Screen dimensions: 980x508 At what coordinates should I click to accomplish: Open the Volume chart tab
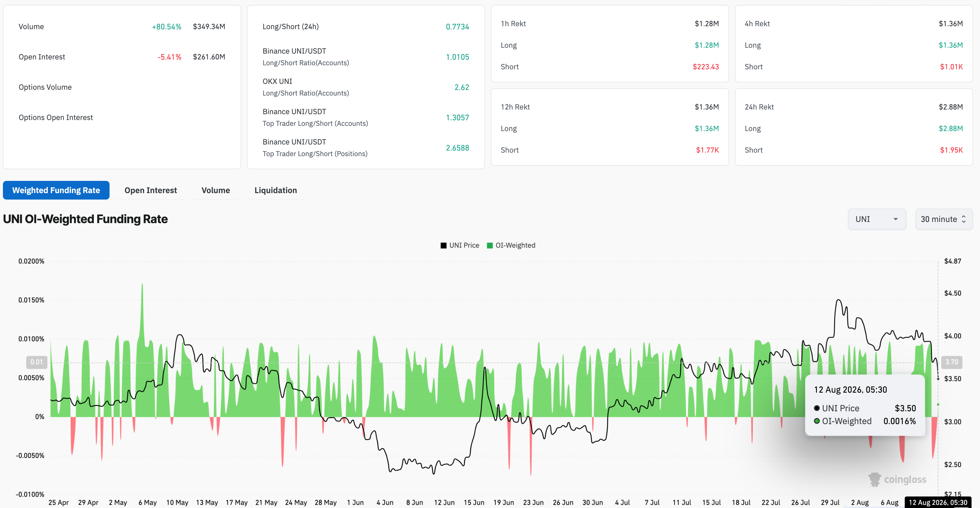click(216, 190)
